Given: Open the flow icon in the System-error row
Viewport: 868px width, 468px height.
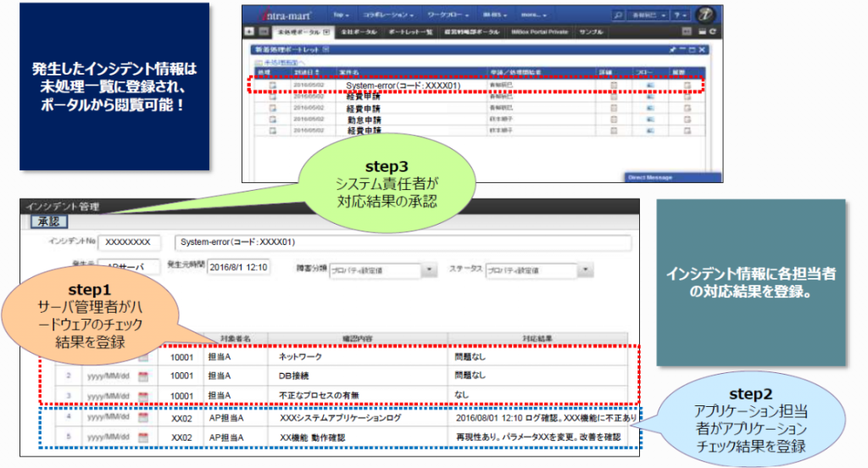Looking at the screenshot, I should click(x=650, y=86).
